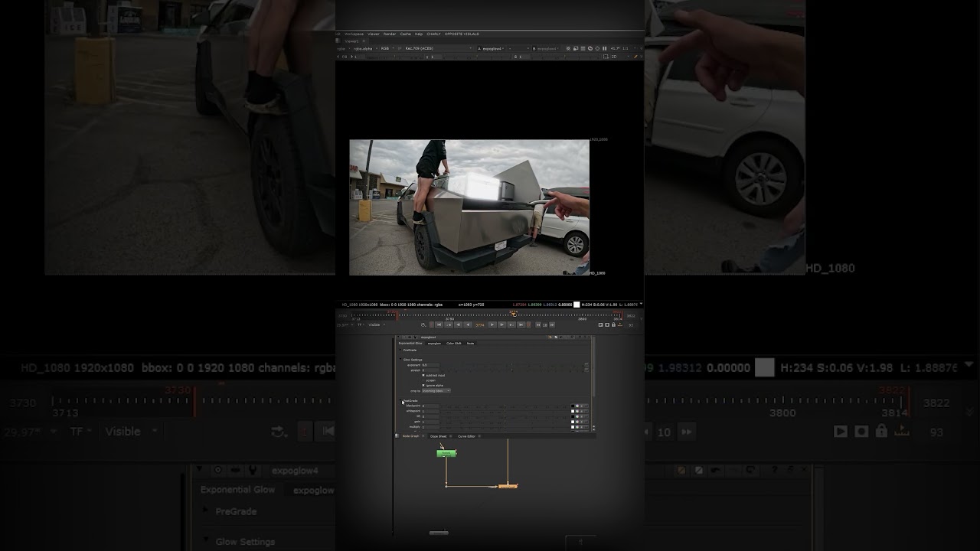
Task: Click the whitepoint white color swatch
Action: [x=573, y=411]
